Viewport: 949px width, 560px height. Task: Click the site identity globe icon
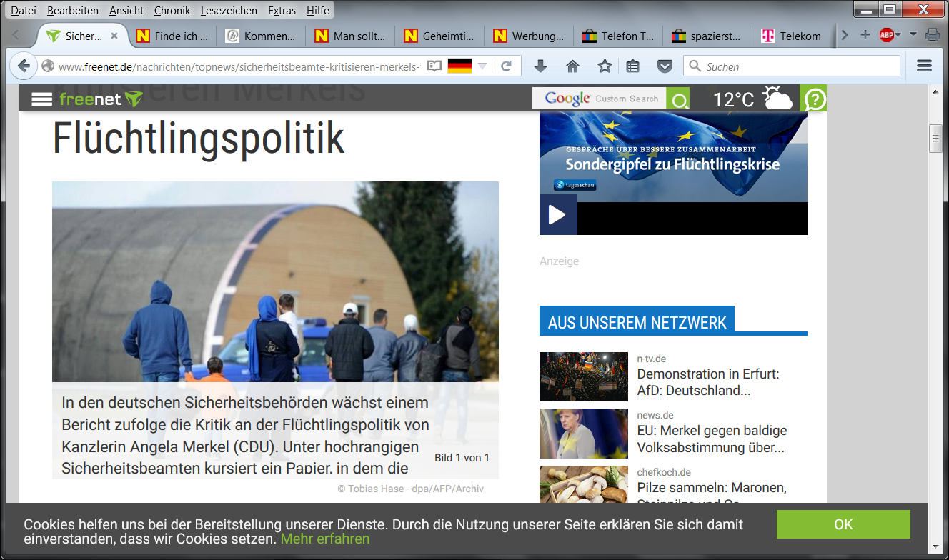pos(48,66)
